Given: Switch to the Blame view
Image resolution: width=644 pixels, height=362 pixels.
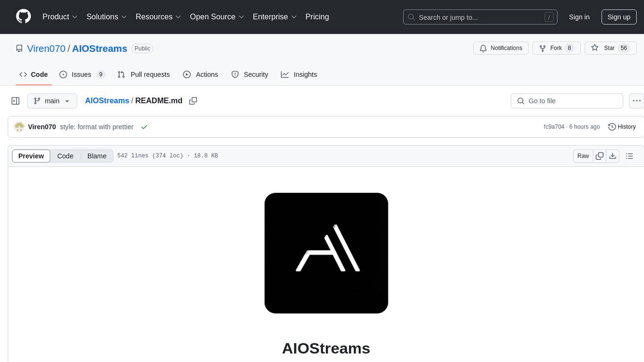Looking at the screenshot, I should (97, 156).
